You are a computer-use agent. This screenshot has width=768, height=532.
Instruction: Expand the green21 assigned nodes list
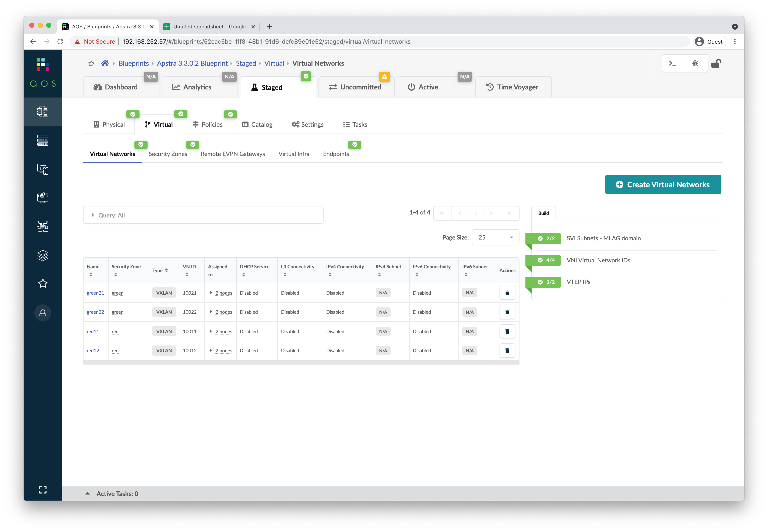[211, 293]
